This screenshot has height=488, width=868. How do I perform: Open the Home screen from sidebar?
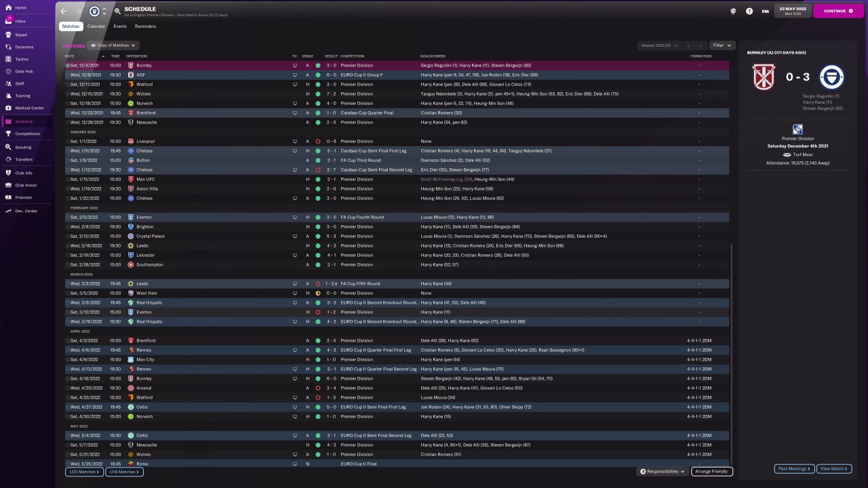point(27,7)
